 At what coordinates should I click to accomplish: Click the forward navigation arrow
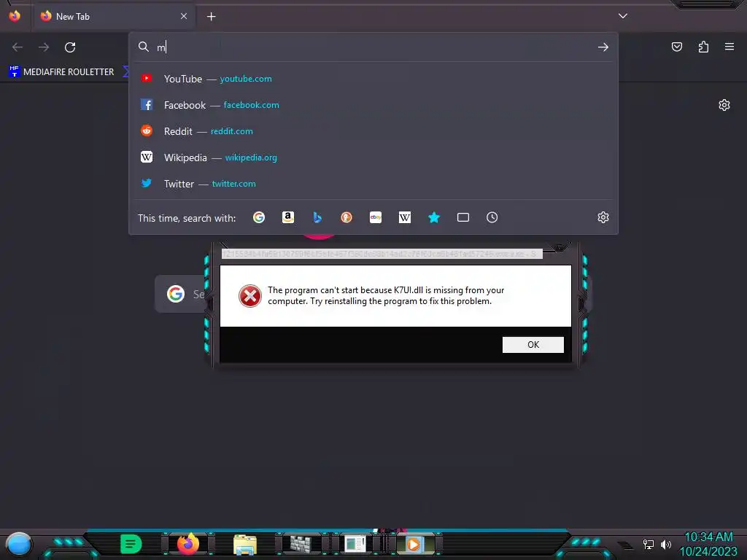click(44, 47)
